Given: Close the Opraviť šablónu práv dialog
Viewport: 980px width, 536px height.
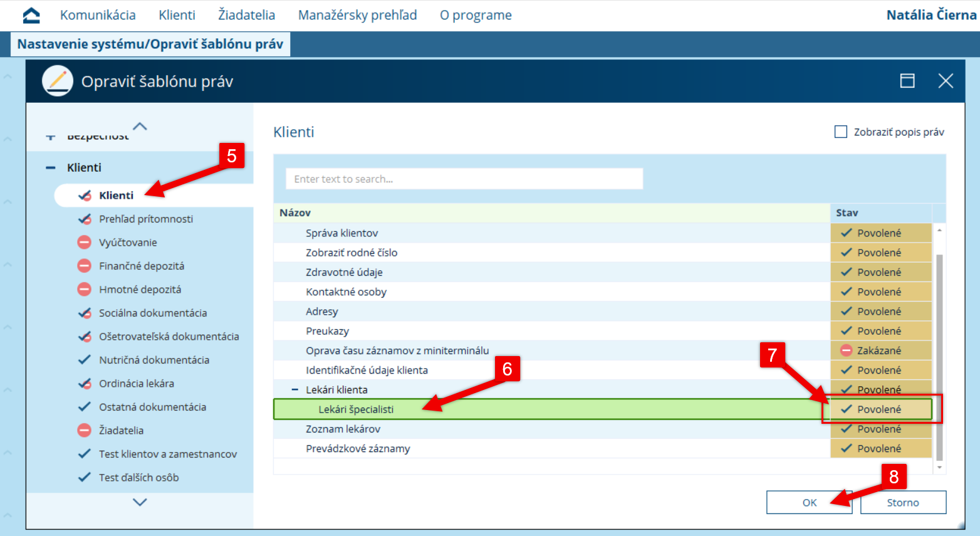Looking at the screenshot, I should coord(946,81).
